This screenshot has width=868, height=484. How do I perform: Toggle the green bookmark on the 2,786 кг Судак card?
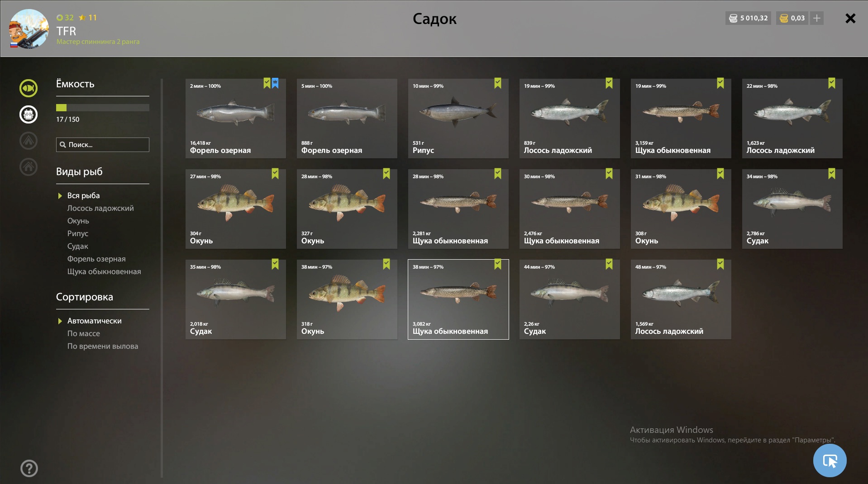[x=832, y=174]
